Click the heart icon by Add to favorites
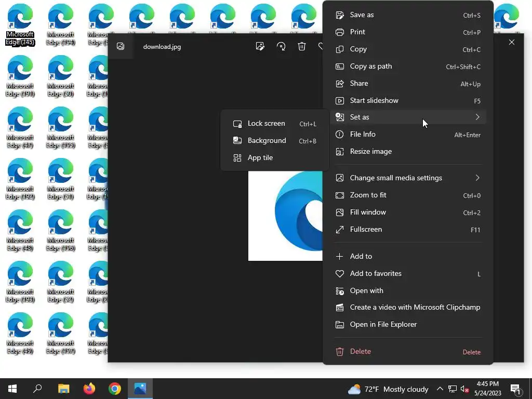This screenshot has height=399, width=532. (x=340, y=273)
